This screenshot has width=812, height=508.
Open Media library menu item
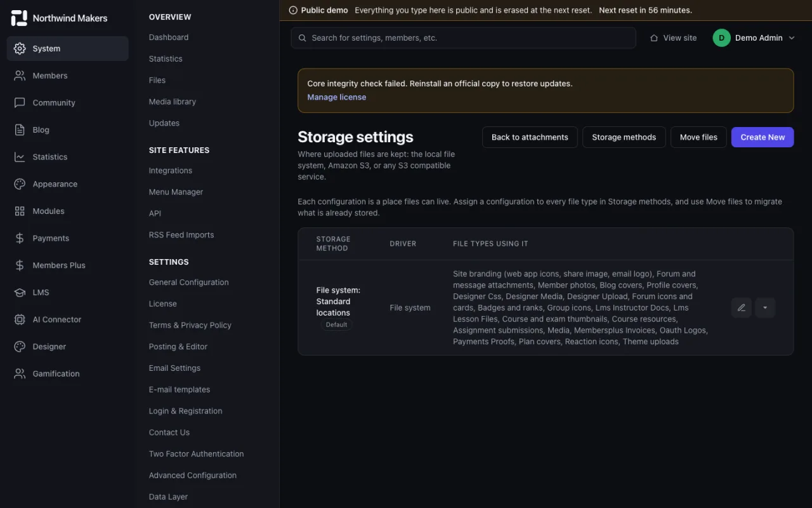click(x=173, y=102)
